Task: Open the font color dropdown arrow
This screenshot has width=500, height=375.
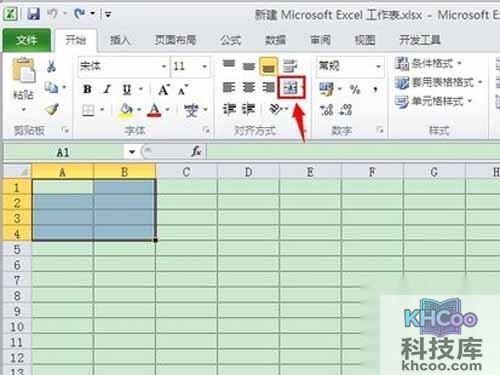Action: 167,110
